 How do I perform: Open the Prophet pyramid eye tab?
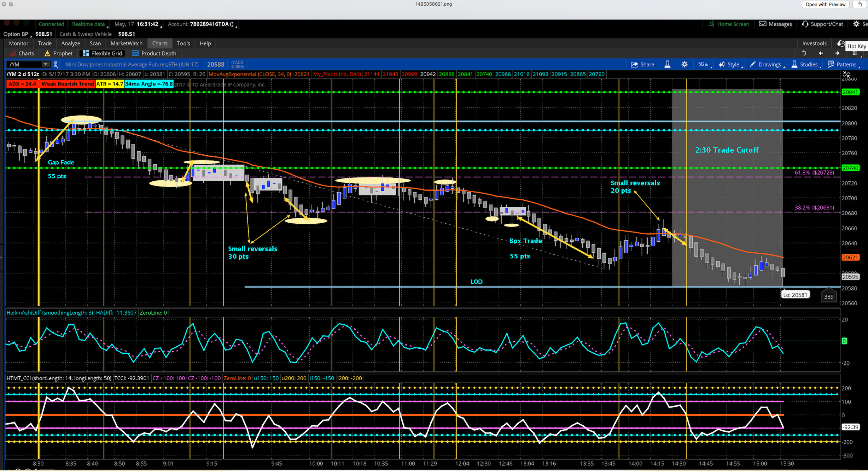59,53
